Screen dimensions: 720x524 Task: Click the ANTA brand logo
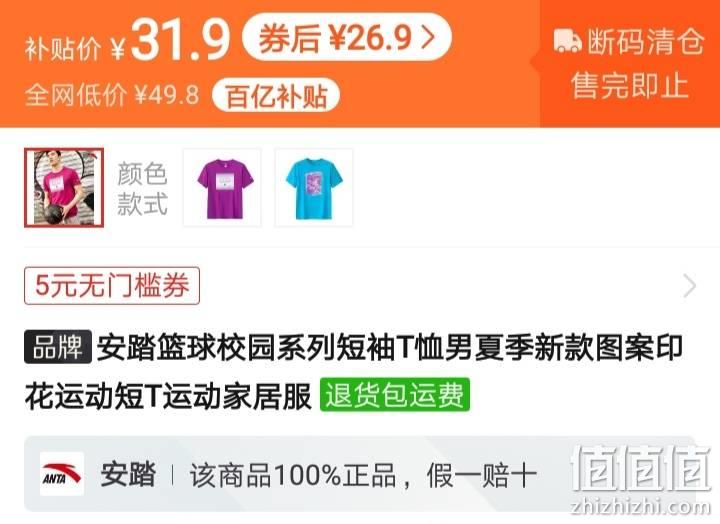coord(62,474)
